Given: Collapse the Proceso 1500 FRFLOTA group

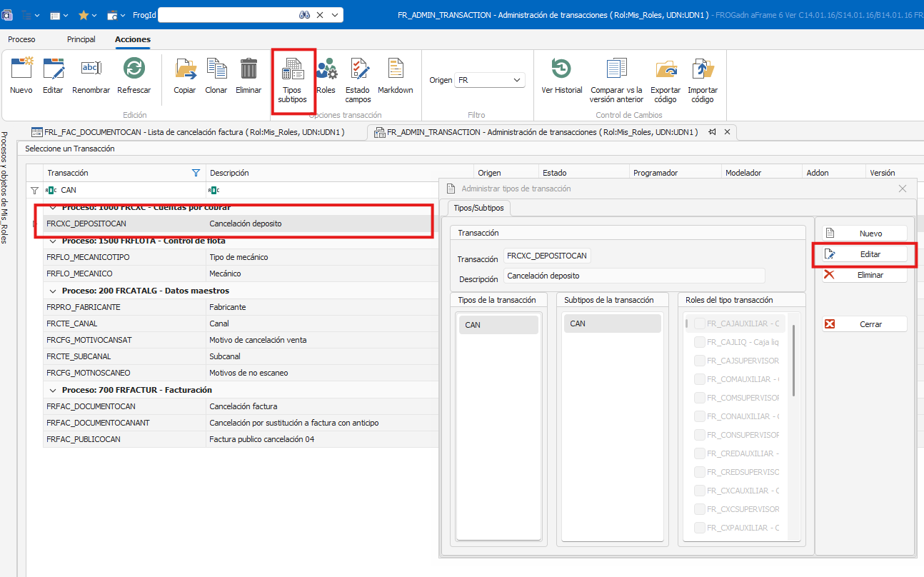Looking at the screenshot, I should point(54,241).
